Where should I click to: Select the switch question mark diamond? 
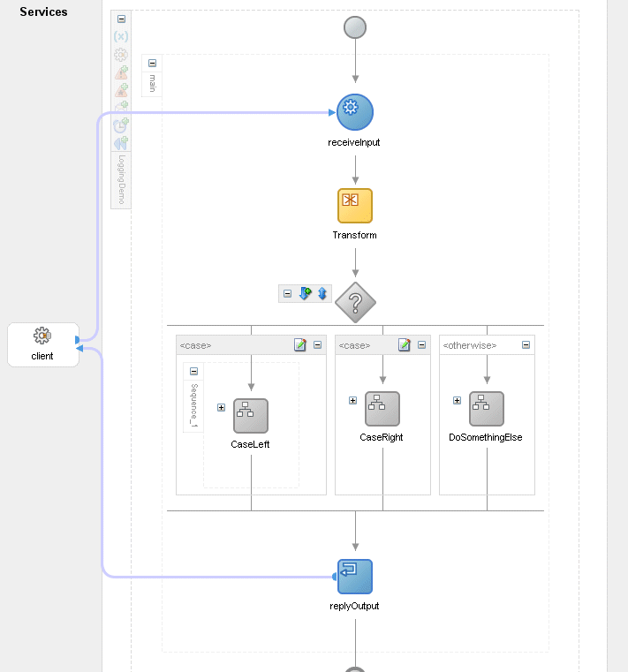pos(355,303)
